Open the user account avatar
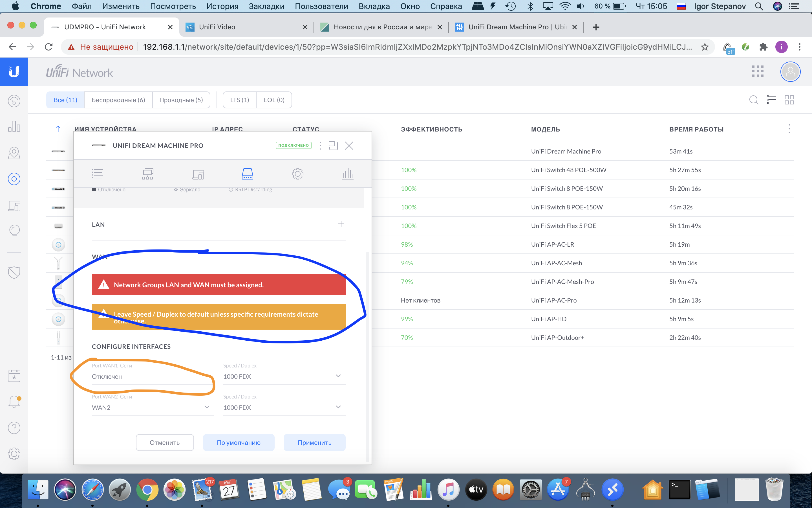 pos(790,72)
